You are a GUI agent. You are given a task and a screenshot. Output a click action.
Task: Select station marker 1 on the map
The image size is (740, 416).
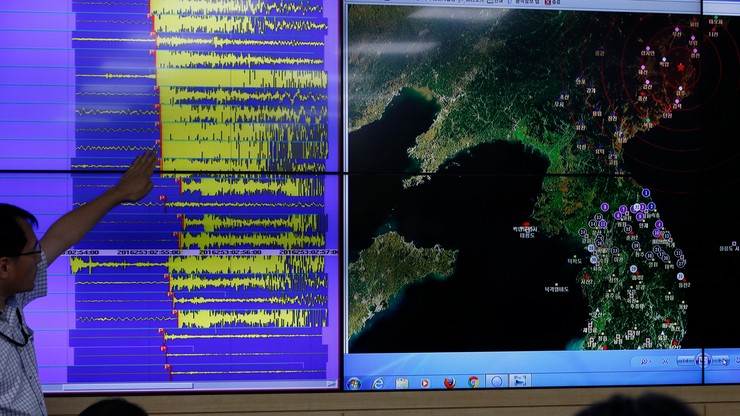click(646, 193)
